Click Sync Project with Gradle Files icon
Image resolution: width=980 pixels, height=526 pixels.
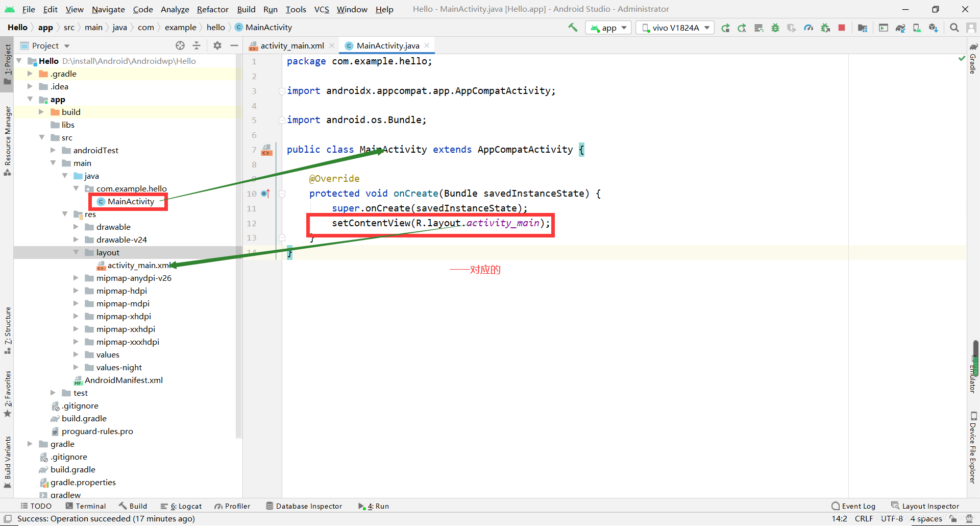point(900,28)
